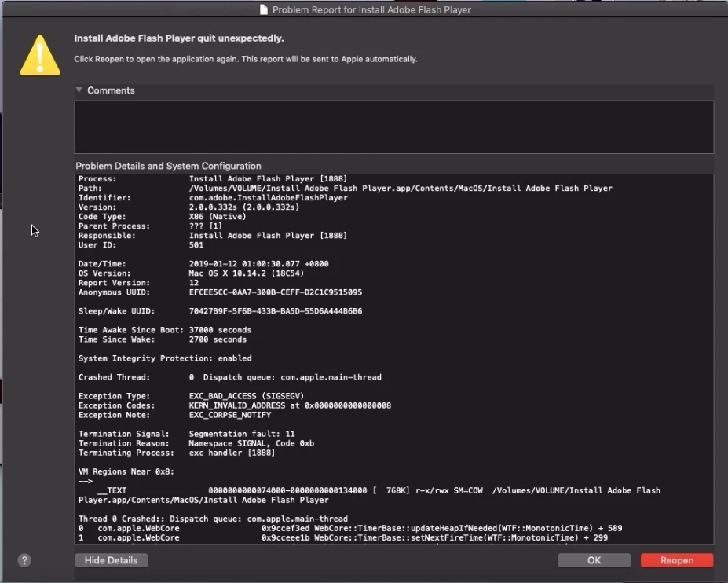
Task: Click '37000 seconds' awake since boot
Action: (220, 330)
